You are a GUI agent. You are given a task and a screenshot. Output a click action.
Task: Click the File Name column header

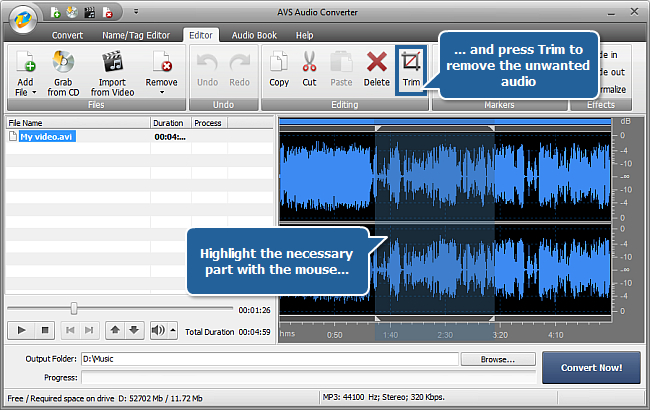[x=78, y=123]
